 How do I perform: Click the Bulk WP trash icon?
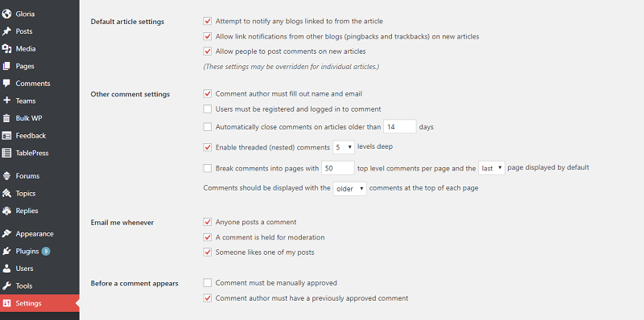[6, 118]
